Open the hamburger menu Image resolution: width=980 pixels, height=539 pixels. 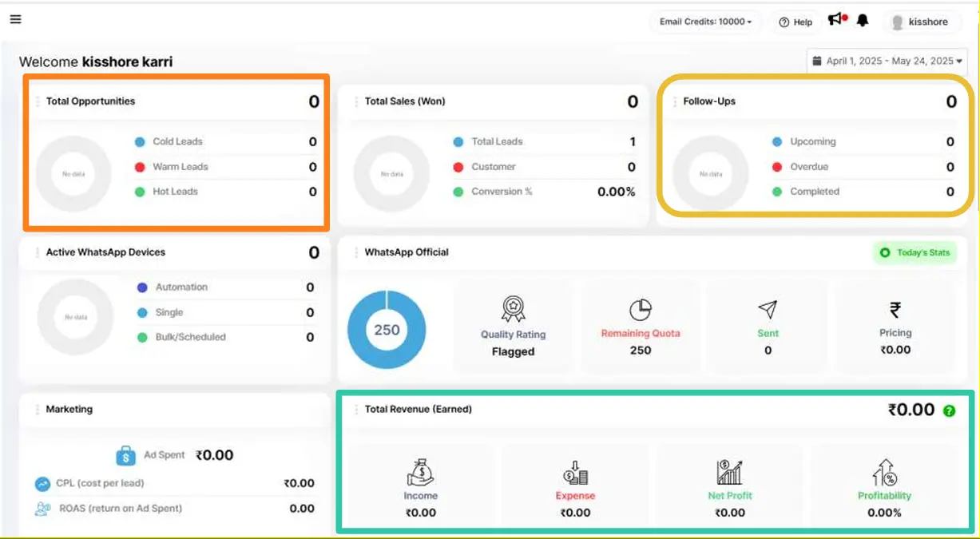(16, 19)
